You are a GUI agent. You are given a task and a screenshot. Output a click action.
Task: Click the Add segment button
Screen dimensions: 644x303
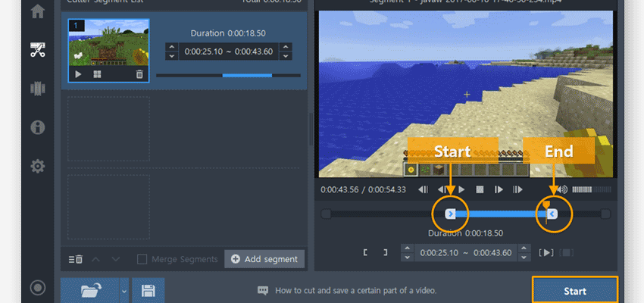(264, 259)
